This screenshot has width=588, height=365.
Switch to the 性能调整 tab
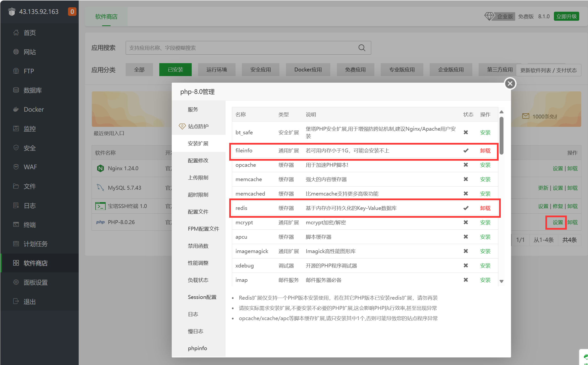(x=198, y=263)
